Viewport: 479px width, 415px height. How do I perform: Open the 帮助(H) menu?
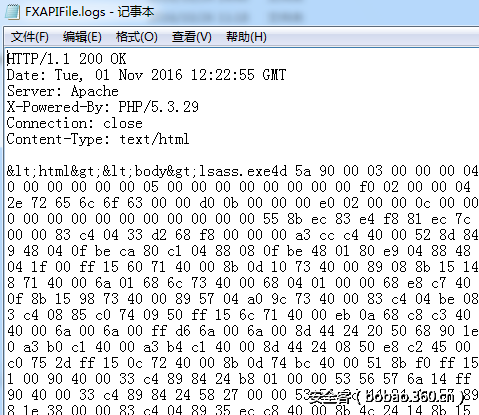[x=246, y=37]
